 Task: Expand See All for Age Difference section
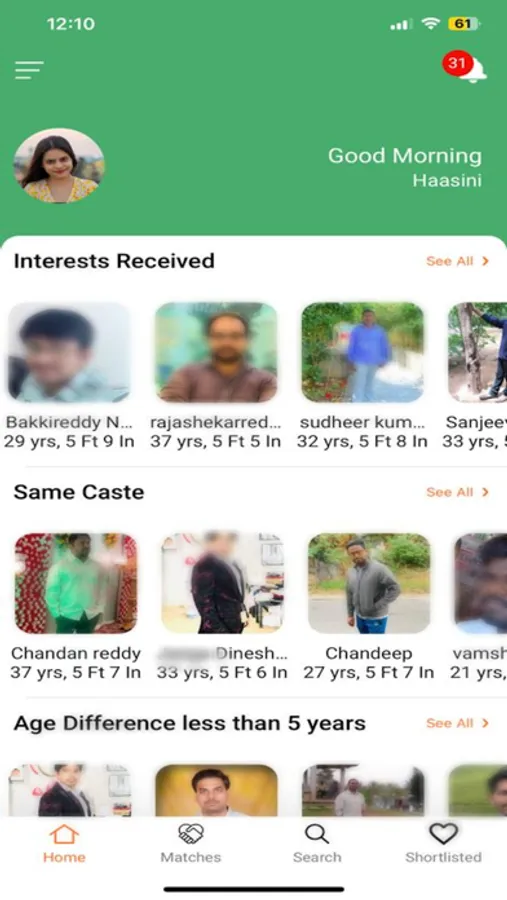(458, 723)
